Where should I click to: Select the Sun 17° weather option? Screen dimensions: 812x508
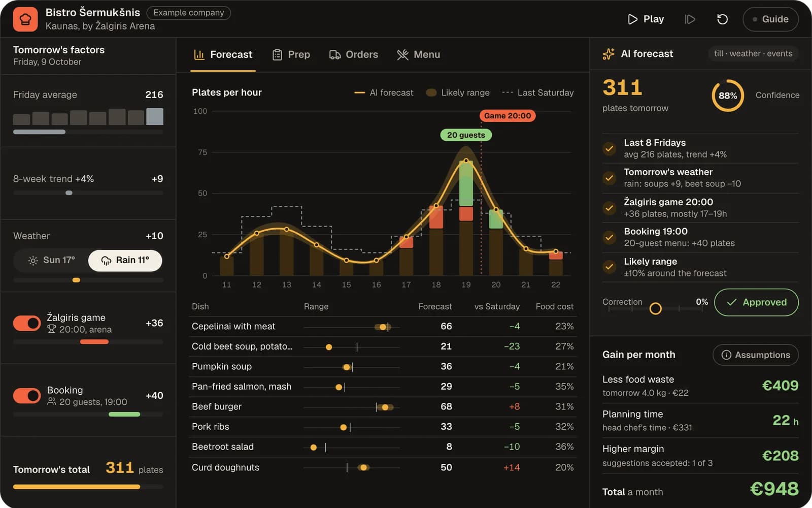click(51, 260)
